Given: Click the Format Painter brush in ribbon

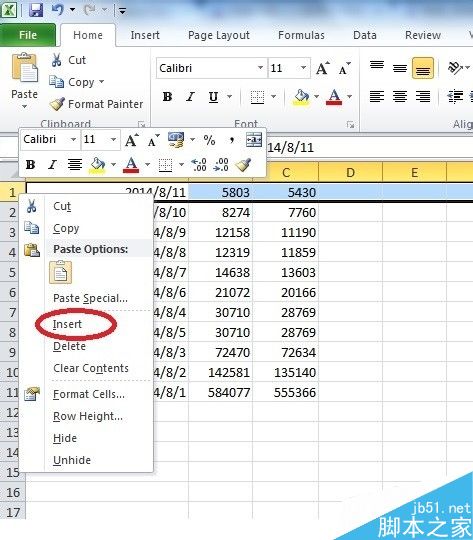Looking at the screenshot, I should coord(57,104).
